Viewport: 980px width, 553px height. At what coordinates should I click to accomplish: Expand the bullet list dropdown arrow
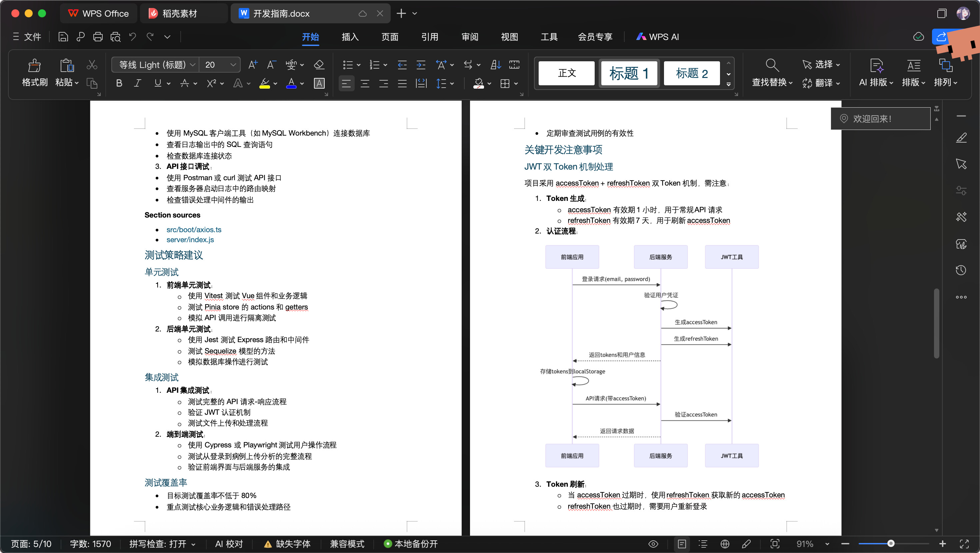coord(358,65)
